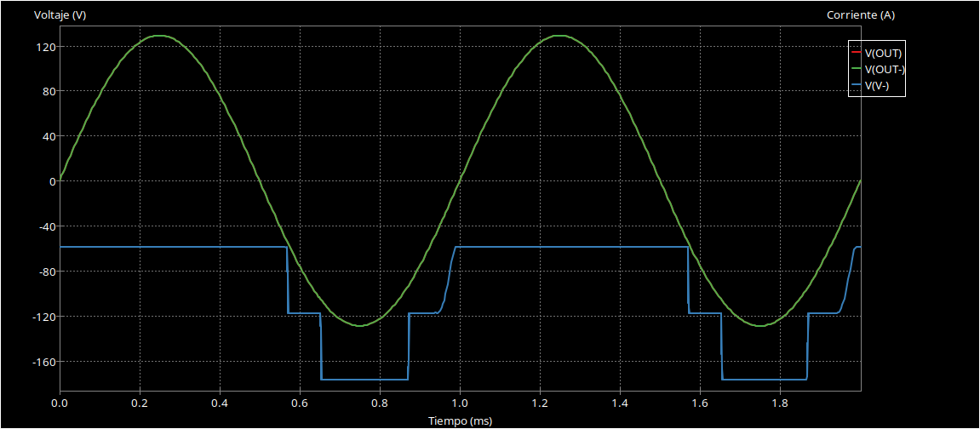Click the -80 voltage tick label

point(49,271)
